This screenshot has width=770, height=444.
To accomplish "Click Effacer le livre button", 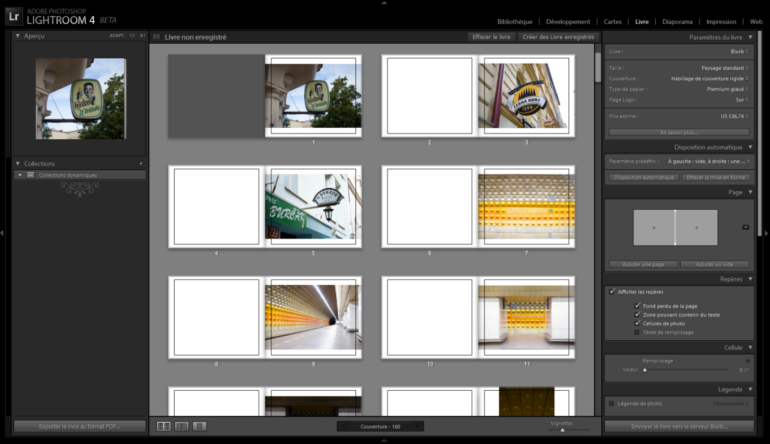I will click(492, 37).
